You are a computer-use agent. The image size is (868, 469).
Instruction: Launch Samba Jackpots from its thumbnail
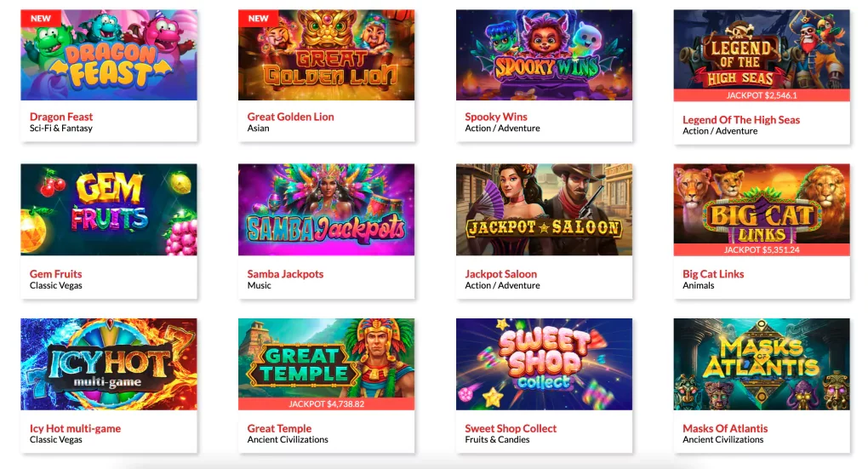pyautogui.click(x=326, y=209)
